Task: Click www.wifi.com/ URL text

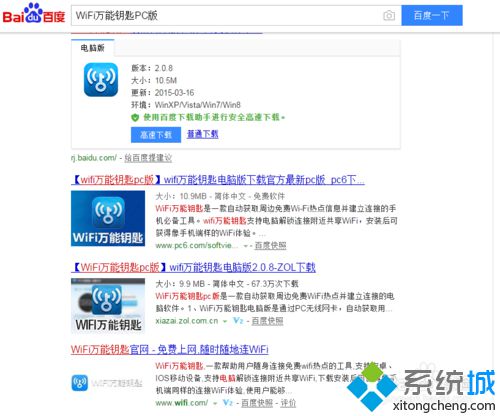Action: point(182,403)
